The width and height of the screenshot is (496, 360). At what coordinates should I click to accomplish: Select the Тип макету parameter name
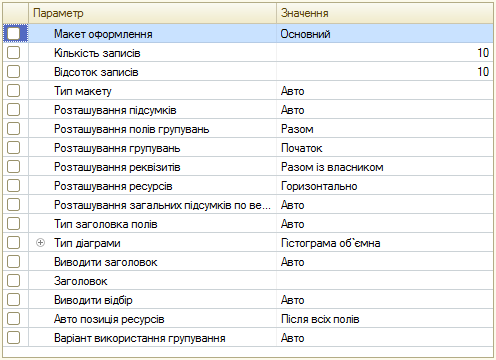pyautogui.click(x=83, y=91)
